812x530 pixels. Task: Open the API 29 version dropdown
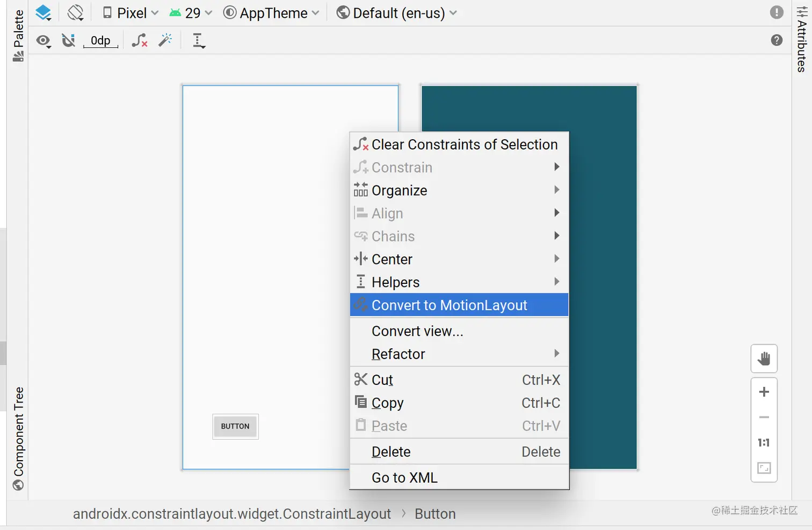pyautogui.click(x=190, y=12)
